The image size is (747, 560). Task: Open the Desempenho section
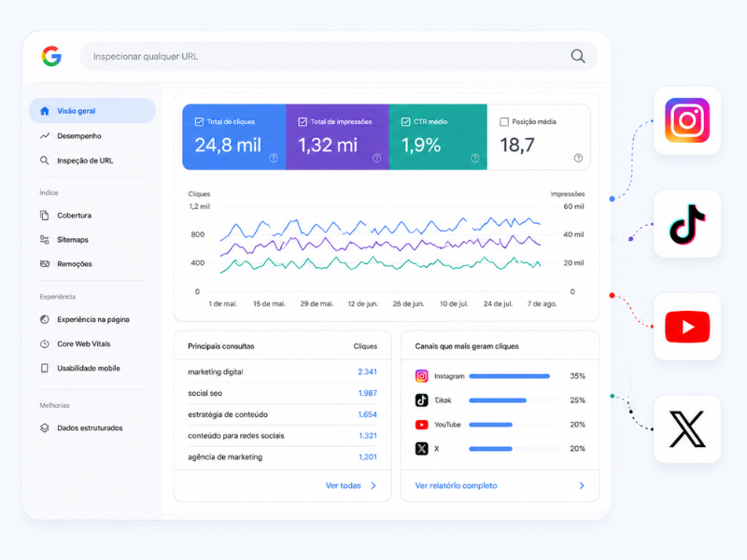(x=79, y=136)
